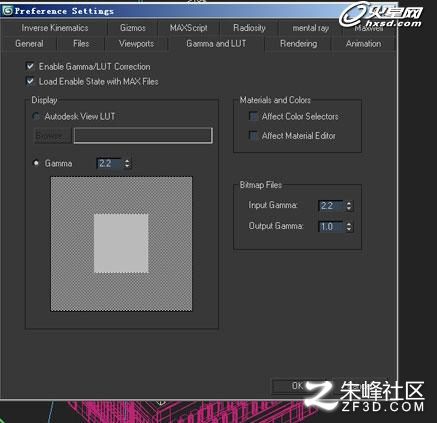Select the Gamma radio button

coord(36,163)
